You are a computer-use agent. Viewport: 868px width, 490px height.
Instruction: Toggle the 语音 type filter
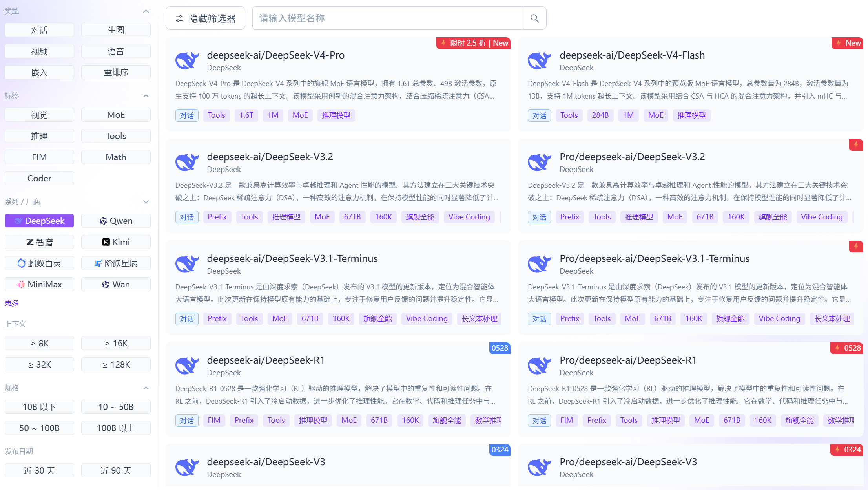116,51
